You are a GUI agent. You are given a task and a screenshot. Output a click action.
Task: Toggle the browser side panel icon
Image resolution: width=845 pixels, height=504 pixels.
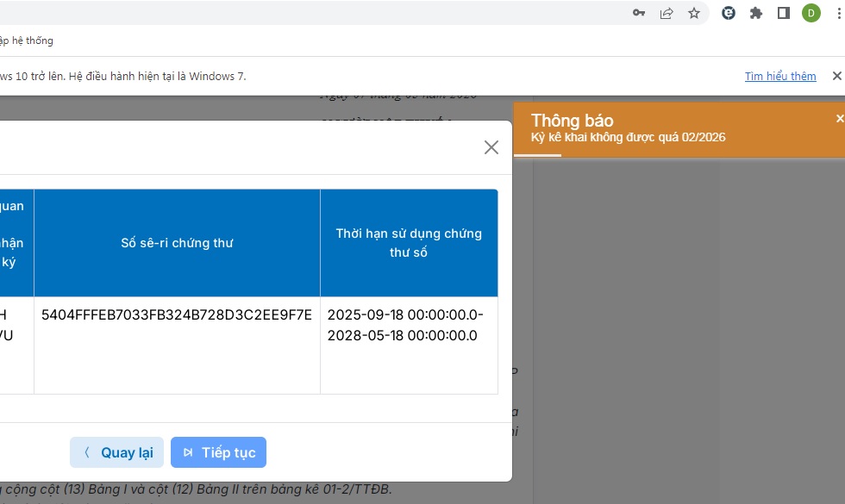[784, 13]
